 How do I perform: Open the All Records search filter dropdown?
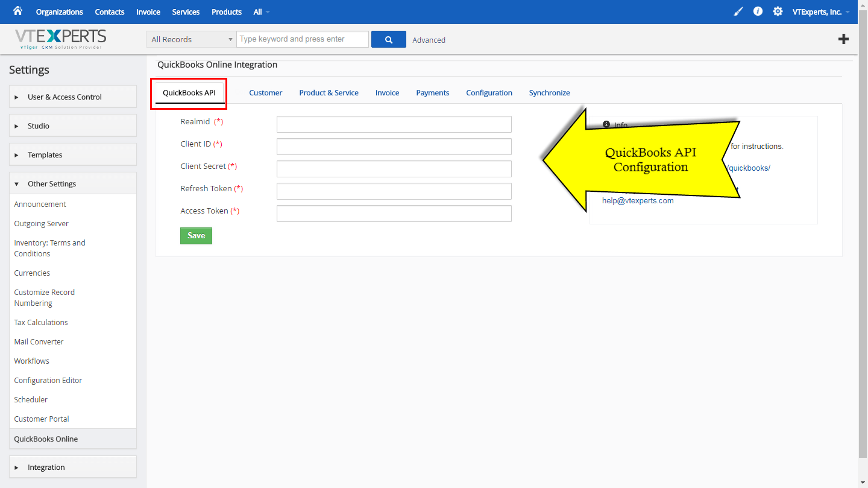tap(190, 39)
